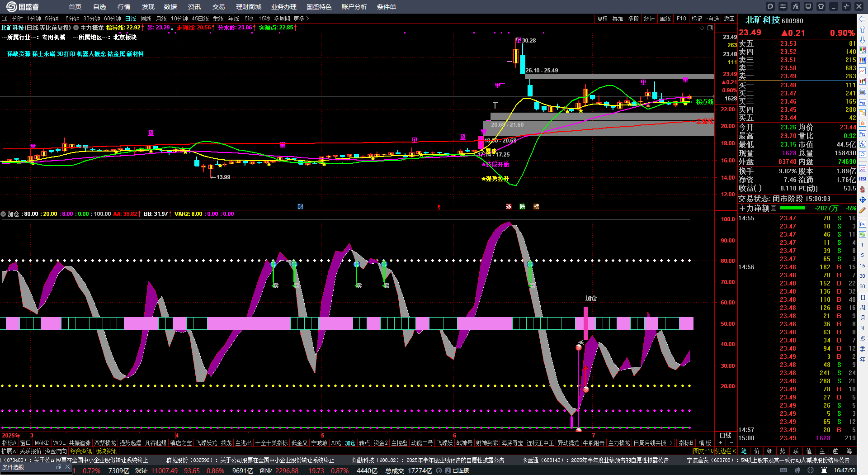Toggle the diamond marker at chart top right
This screenshot has width=868, height=475.
point(702,28)
